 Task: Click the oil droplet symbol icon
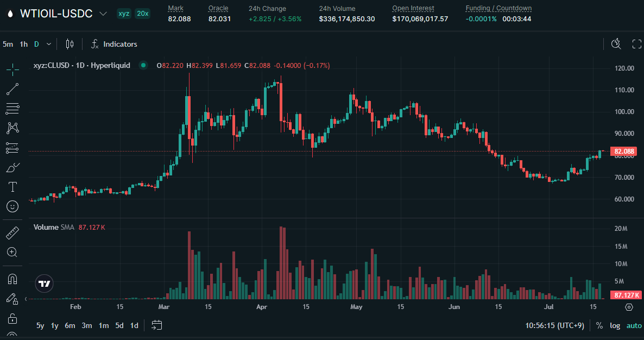click(x=10, y=14)
